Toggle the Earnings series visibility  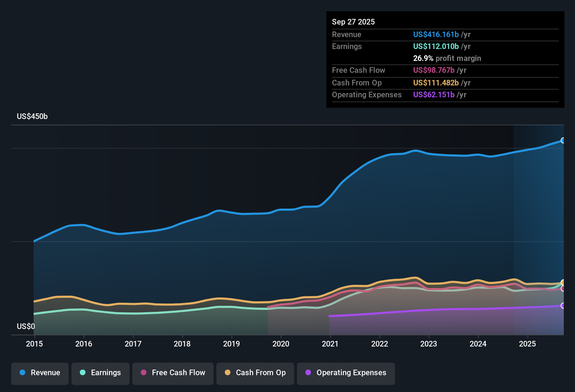[100, 373]
